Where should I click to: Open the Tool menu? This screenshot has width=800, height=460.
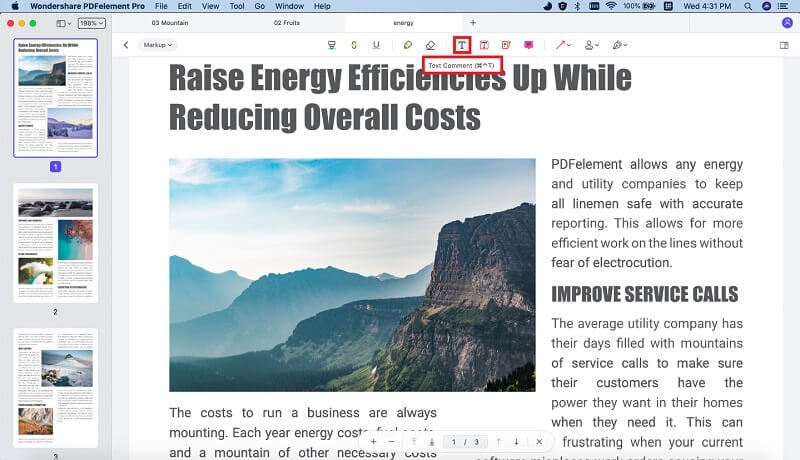(237, 6)
